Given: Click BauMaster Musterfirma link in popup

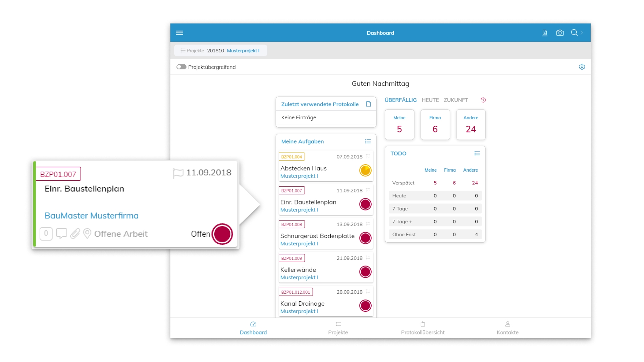Looking at the screenshot, I should click(x=91, y=216).
